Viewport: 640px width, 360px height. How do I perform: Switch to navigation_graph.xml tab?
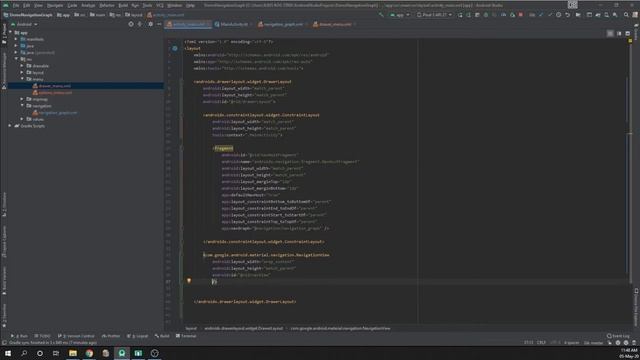click(282, 24)
